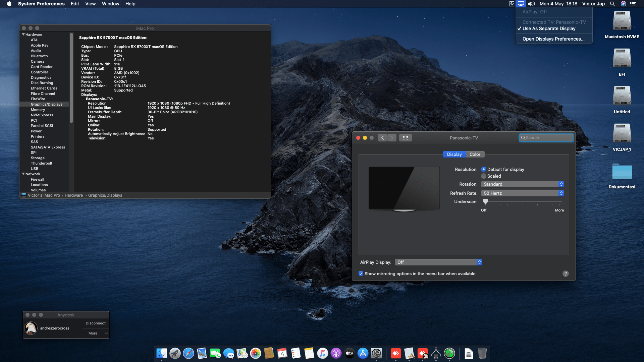644x362 pixels.
Task: Go back in System Preferences toolbar
Action: click(382, 138)
